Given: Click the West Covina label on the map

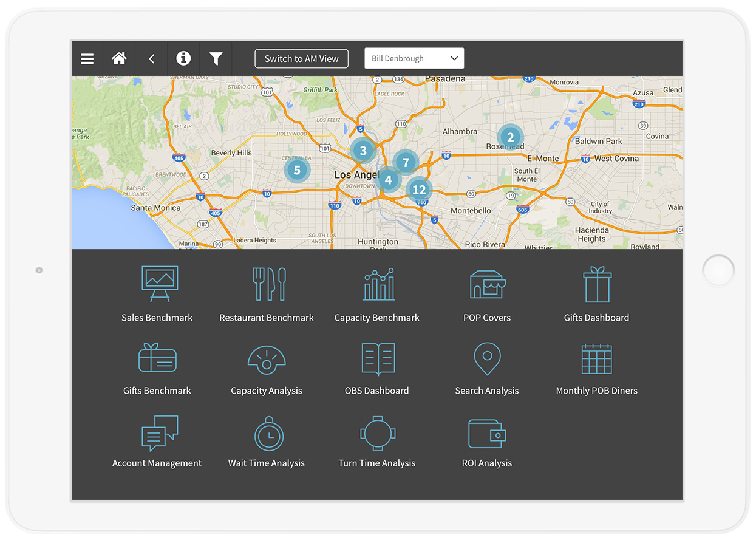Looking at the screenshot, I should [x=616, y=159].
